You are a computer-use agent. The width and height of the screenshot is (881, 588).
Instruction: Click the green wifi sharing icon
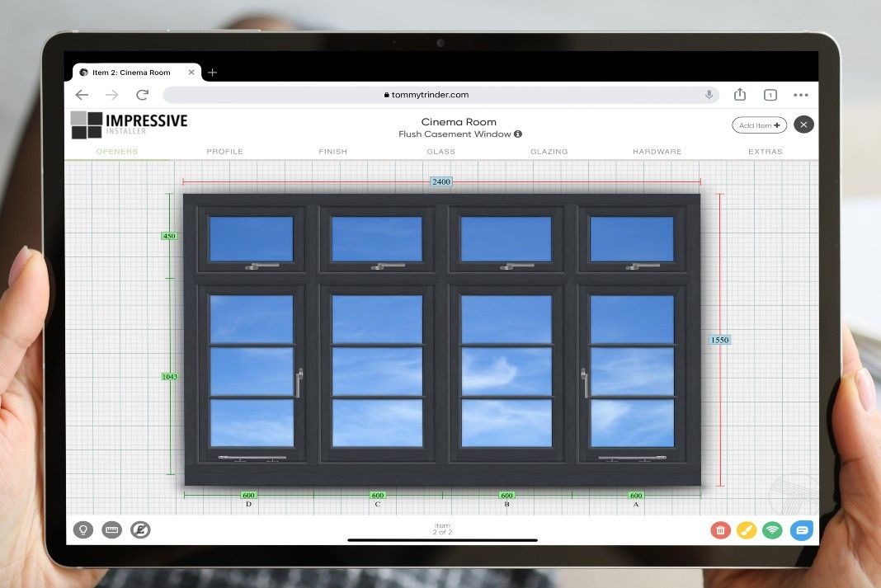(x=773, y=530)
